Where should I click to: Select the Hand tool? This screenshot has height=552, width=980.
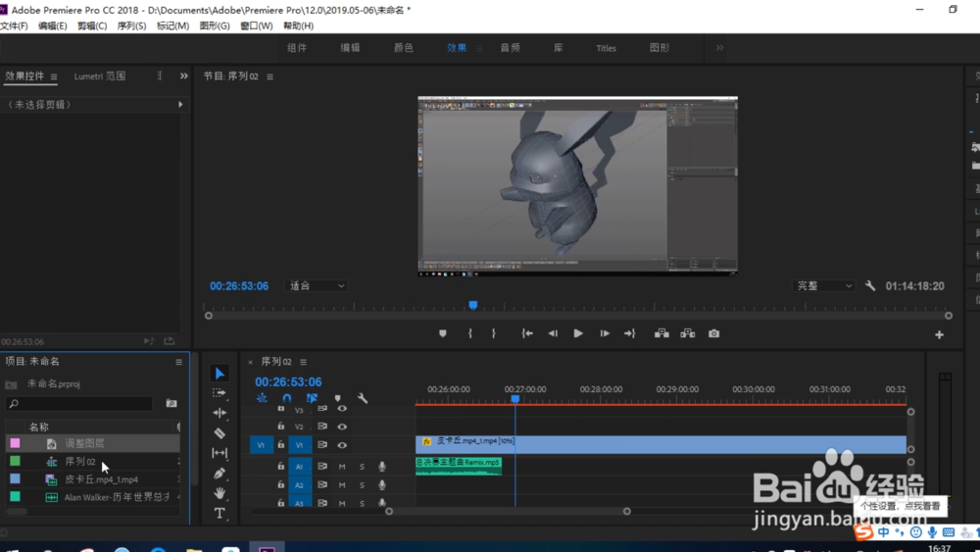click(x=220, y=493)
